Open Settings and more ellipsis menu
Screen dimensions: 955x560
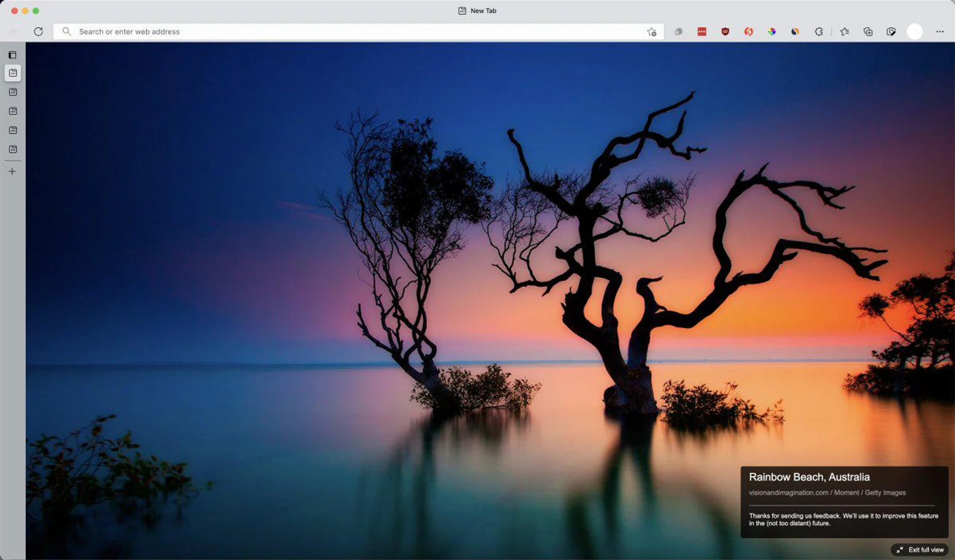click(940, 31)
